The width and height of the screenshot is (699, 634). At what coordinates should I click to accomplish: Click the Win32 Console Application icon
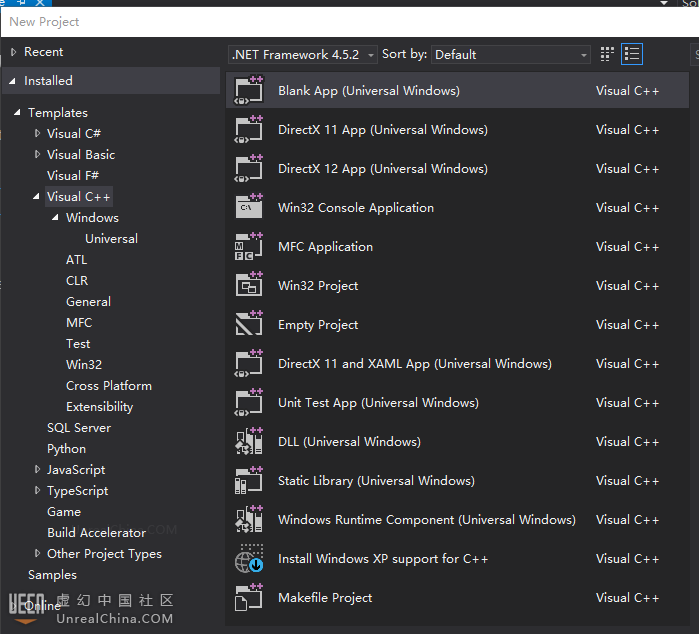[x=249, y=207]
